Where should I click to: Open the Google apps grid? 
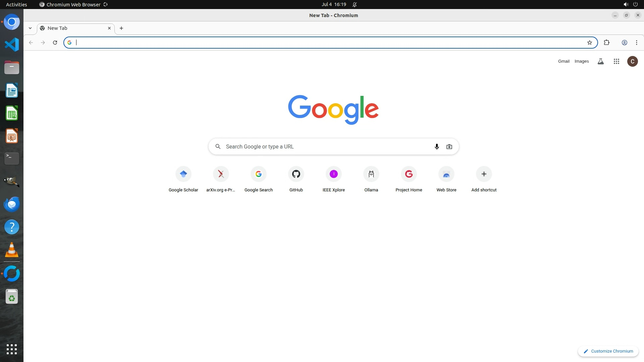[616, 61]
